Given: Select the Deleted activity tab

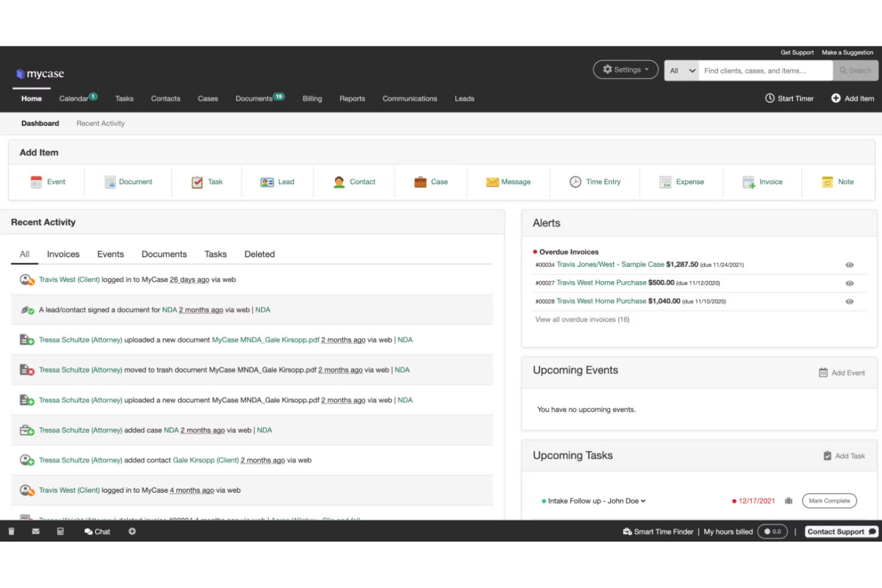Looking at the screenshot, I should click(259, 254).
